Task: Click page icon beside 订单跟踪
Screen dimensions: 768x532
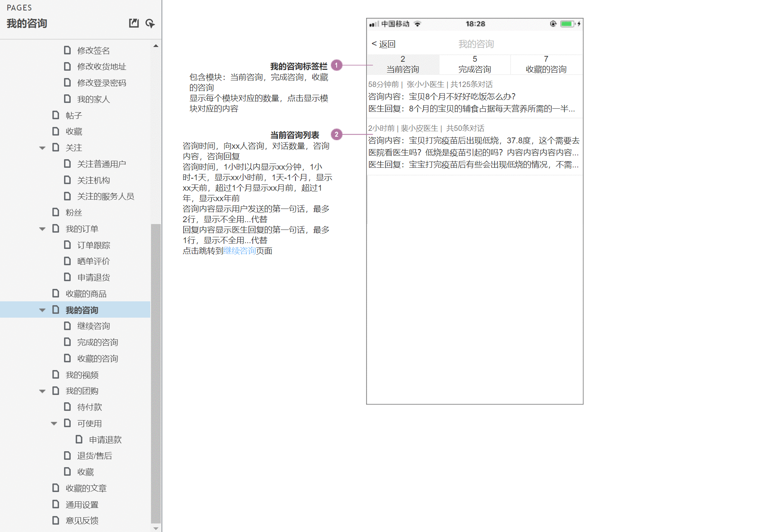Action: click(67, 245)
